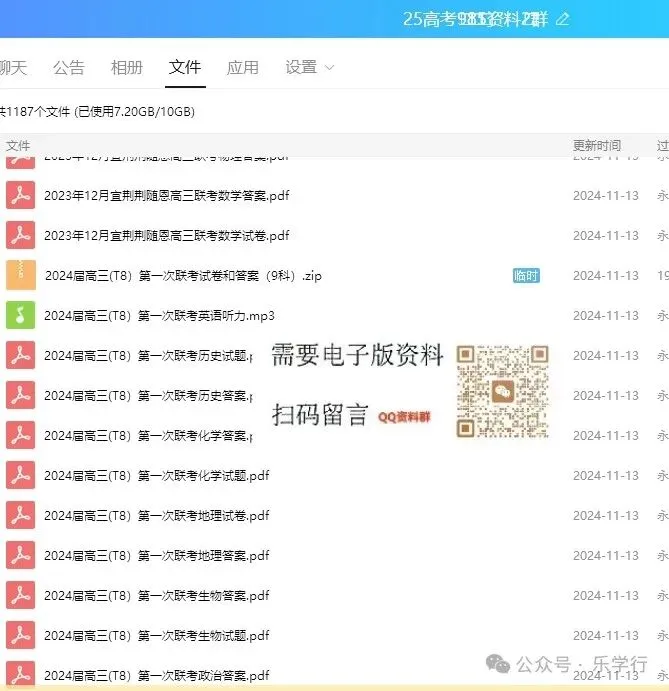
Task: Click the date of 生物答案.pdf row
Action: [606, 595]
